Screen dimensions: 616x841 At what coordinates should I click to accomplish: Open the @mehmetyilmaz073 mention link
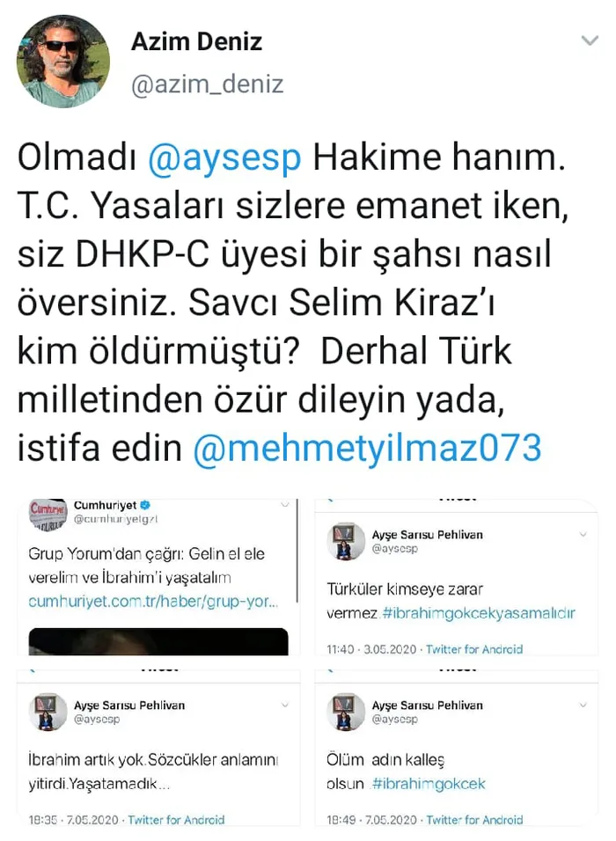pos(367,448)
